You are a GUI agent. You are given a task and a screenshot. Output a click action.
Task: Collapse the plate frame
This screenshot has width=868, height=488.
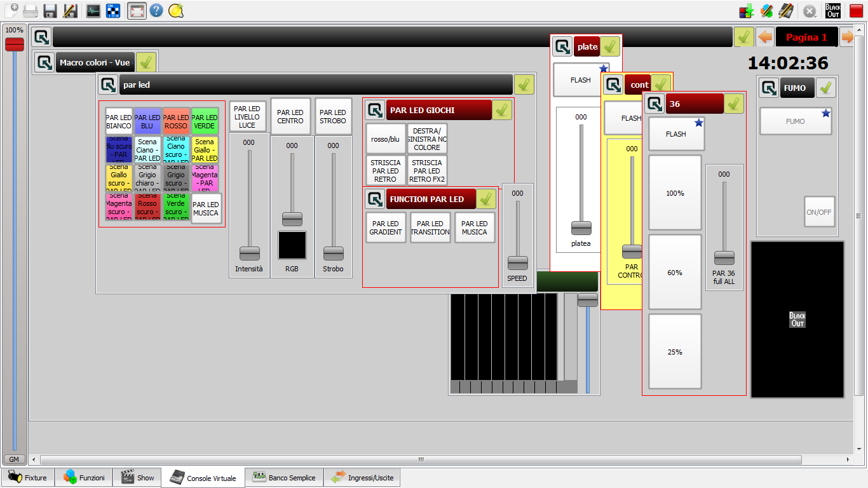pyautogui.click(x=562, y=46)
